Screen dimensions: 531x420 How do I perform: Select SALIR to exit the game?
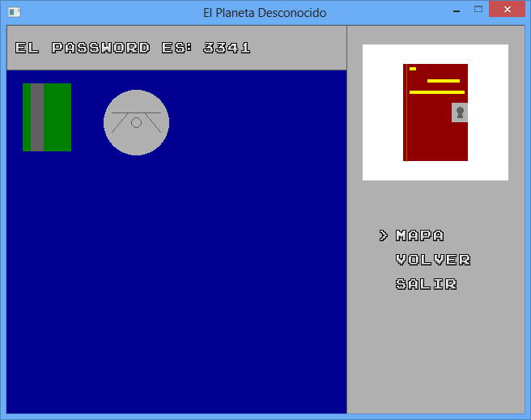[x=427, y=284]
